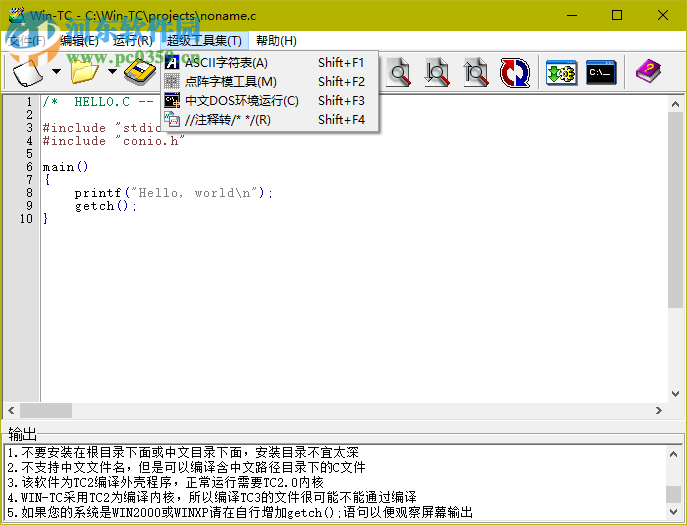Open the C:\ DOS console icon
The height and width of the screenshot is (525, 687).
pos(601,73)
